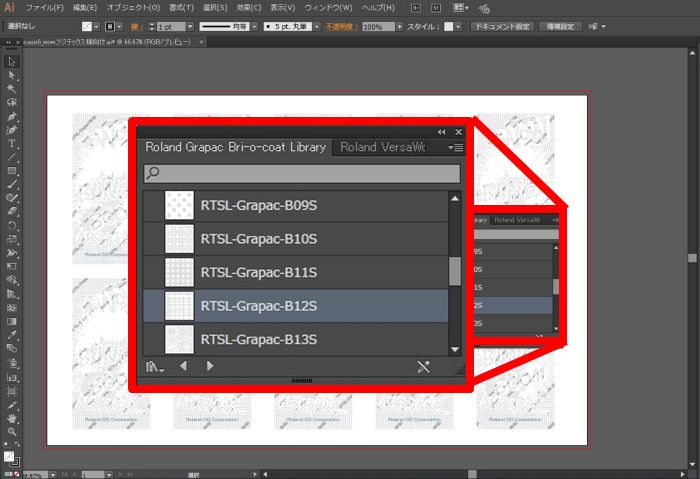Screen dimensions: 700x479
Task: Click the swatch list scrollbar thumb
Action: tap(454, 271)
